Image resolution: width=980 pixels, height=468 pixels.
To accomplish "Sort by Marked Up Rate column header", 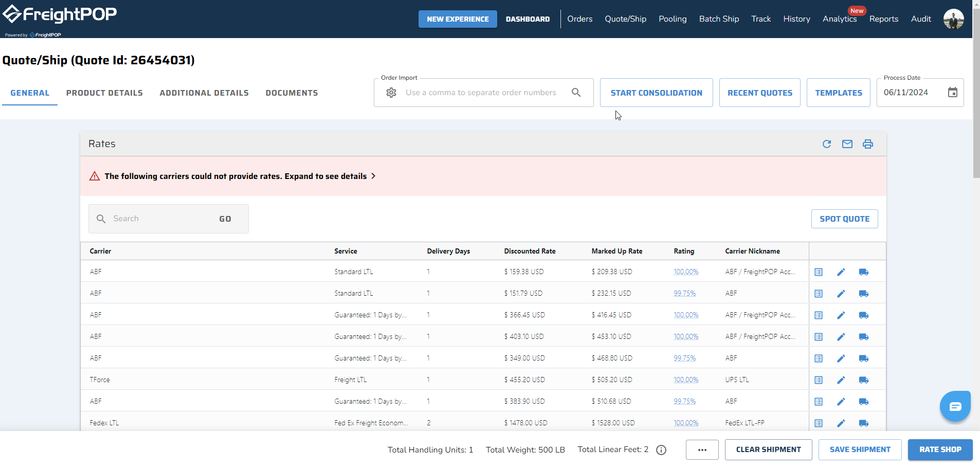I will point(617,251).
